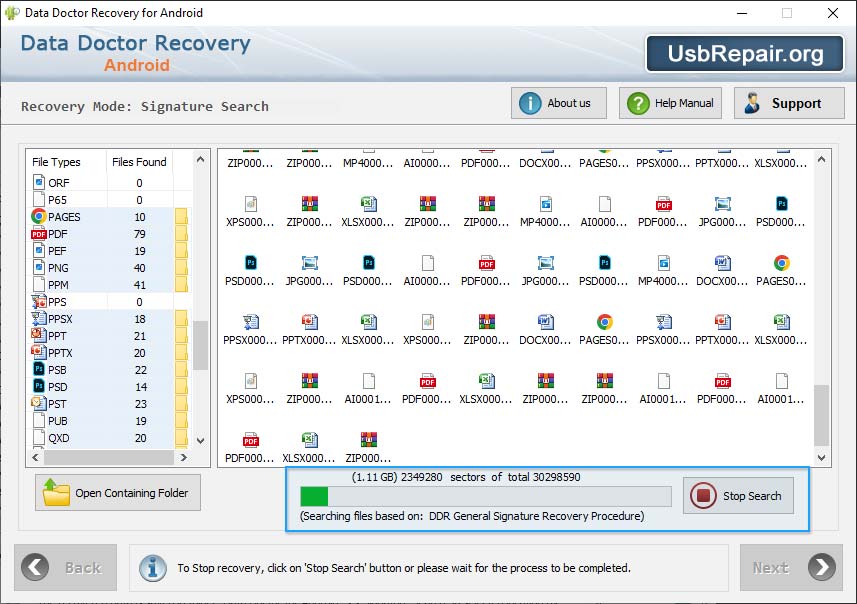857x604 pixels.
Task: Click the 'To Stop recovery' instruction text
Action: point(404,568)
